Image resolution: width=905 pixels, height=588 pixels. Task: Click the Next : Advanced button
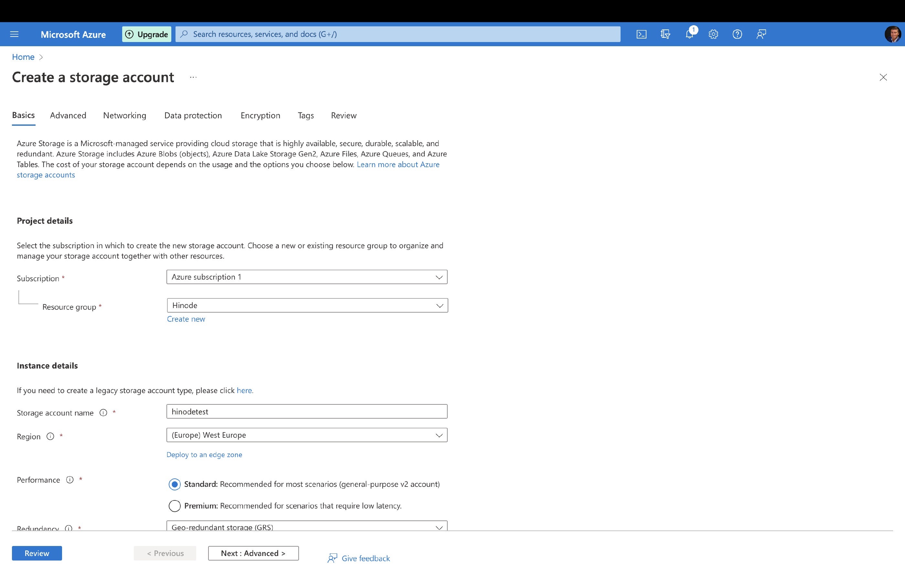tap(253, 553)
